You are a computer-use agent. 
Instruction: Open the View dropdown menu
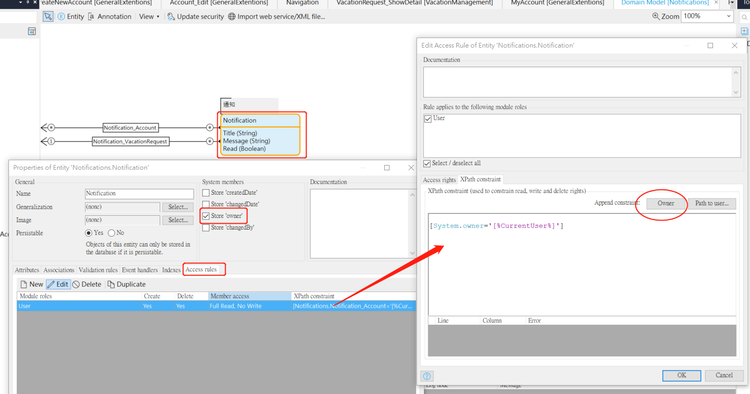[x=149, y=16]
